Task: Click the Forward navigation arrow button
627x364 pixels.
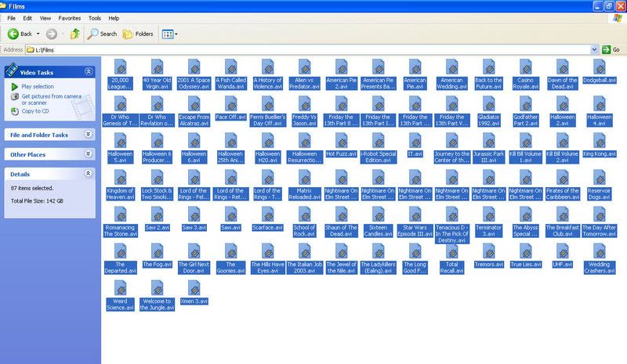Action: (x=52, y=34)
